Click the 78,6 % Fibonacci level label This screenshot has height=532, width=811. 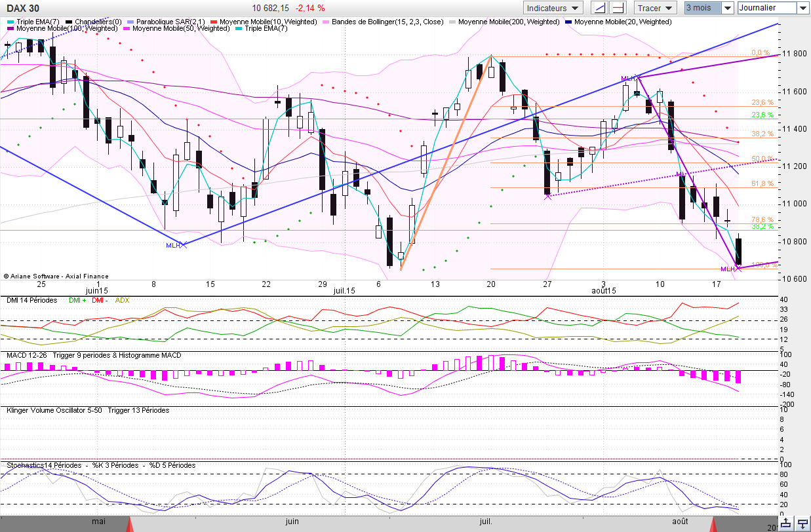click(x=762, y=219)
